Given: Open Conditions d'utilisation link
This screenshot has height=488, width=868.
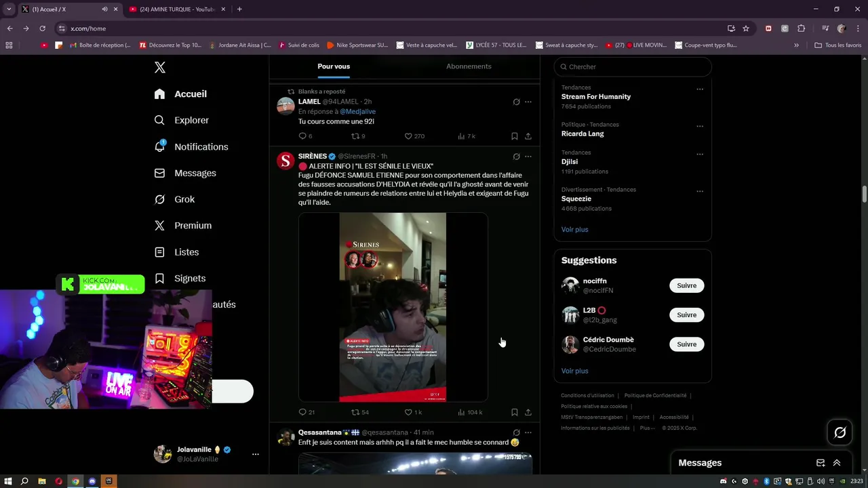Looking at the screenshot, I should [x=587, y=395].
